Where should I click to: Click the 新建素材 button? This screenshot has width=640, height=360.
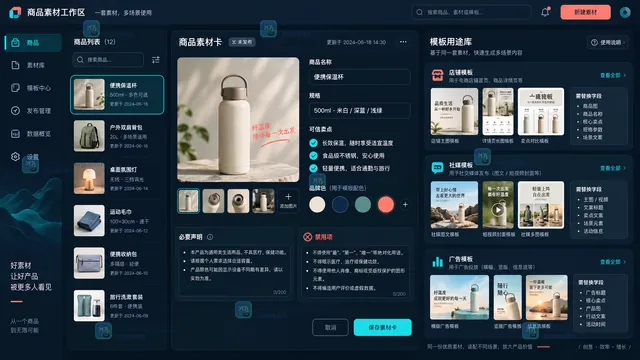point(585,12)
